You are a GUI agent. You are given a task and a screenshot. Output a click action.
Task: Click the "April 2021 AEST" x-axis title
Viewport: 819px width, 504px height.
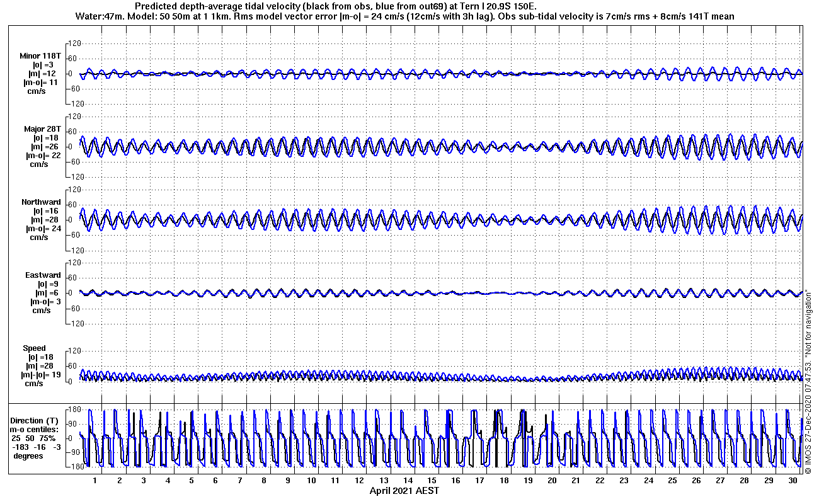pyautogui.click(x=404, y=491)
